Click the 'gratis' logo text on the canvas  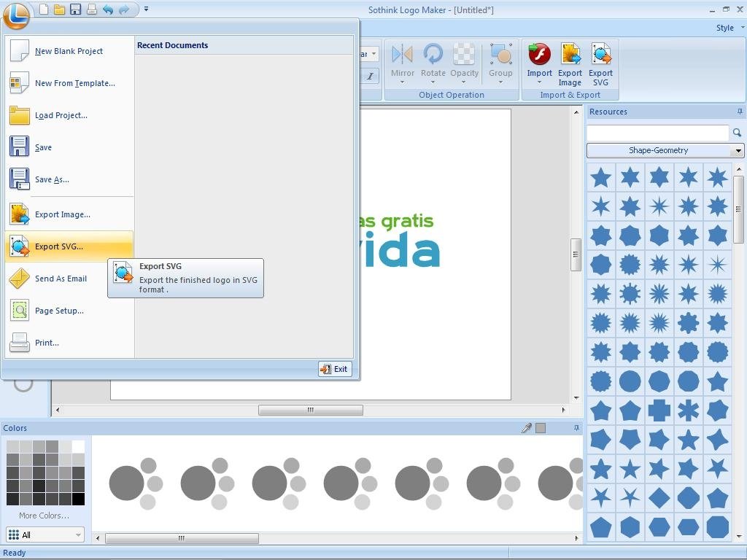click(x=407, y=222)
